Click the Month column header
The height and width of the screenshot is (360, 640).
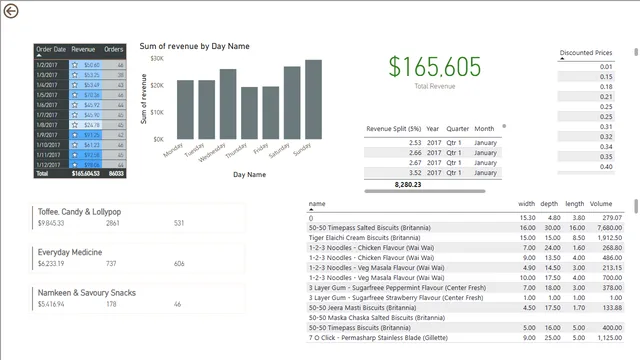click(x=484, y=129)
